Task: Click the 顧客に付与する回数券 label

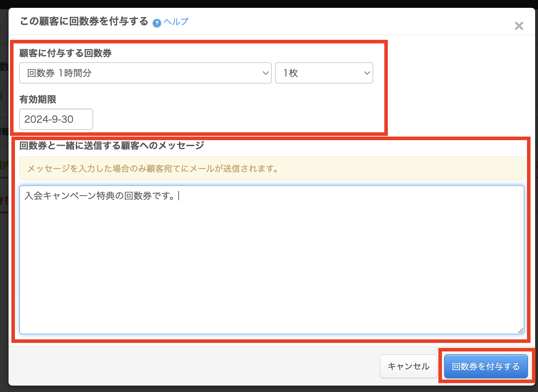Action: 65,53
